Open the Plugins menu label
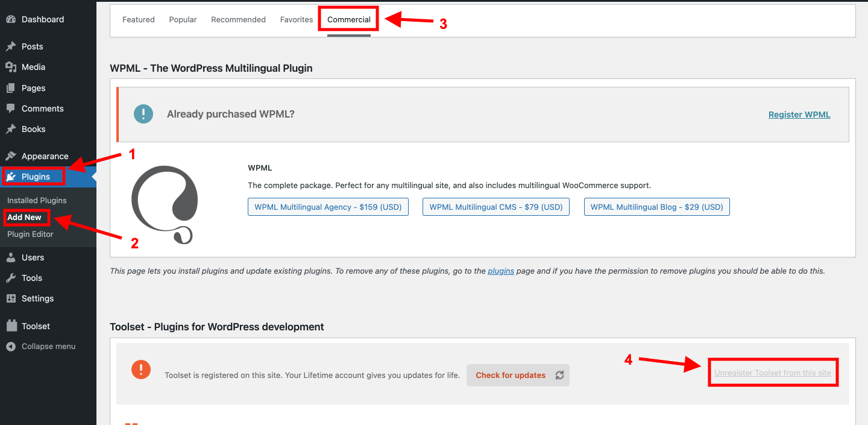Screen dimensions: 868x425 [x=36, y=177]
